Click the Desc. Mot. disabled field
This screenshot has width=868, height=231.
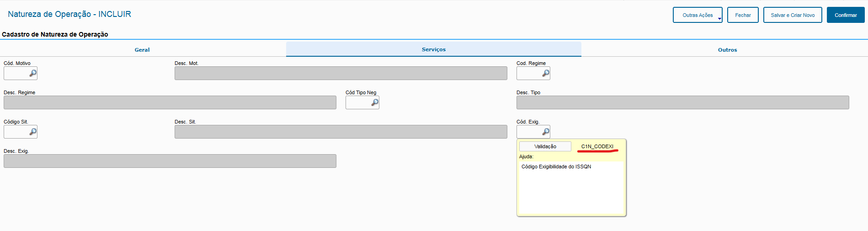tap(341, 73)
